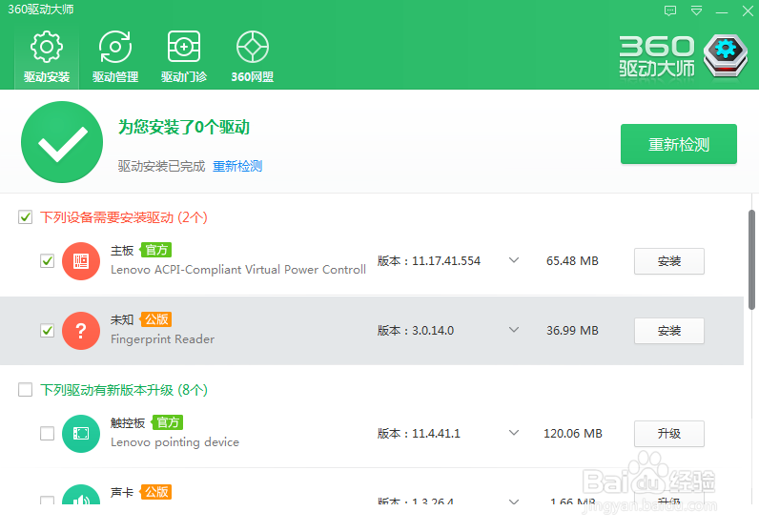Click the 为您安装了0个驱动 heading
This screenshot has height=532, width=759.
tap(184, 128)
